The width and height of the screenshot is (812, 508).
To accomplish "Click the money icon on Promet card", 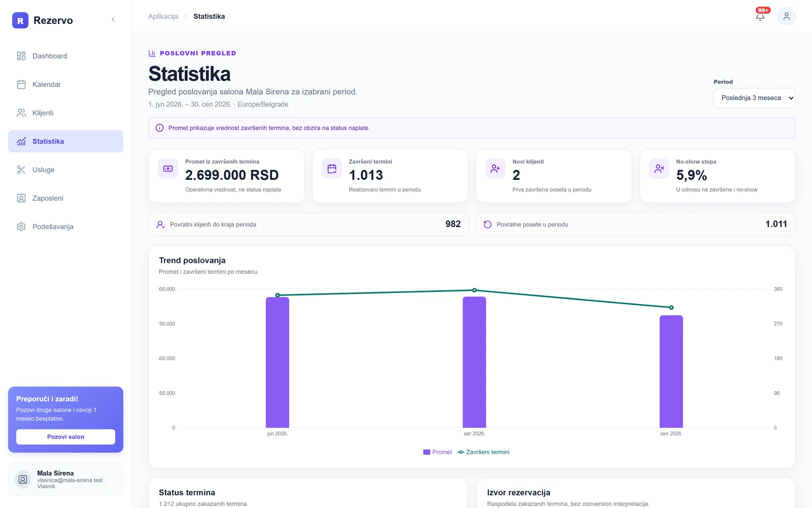I will (168, 169).
